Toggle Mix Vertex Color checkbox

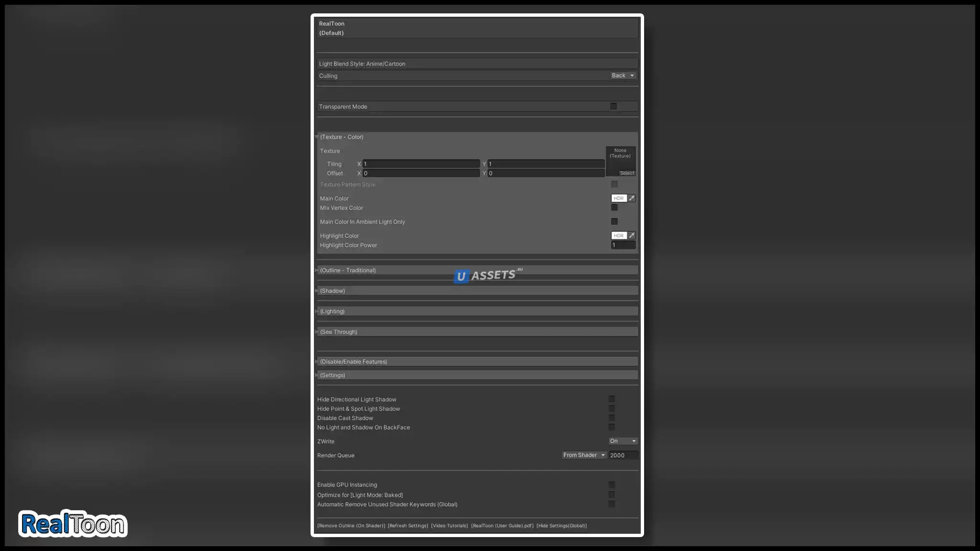pos(614,208)
